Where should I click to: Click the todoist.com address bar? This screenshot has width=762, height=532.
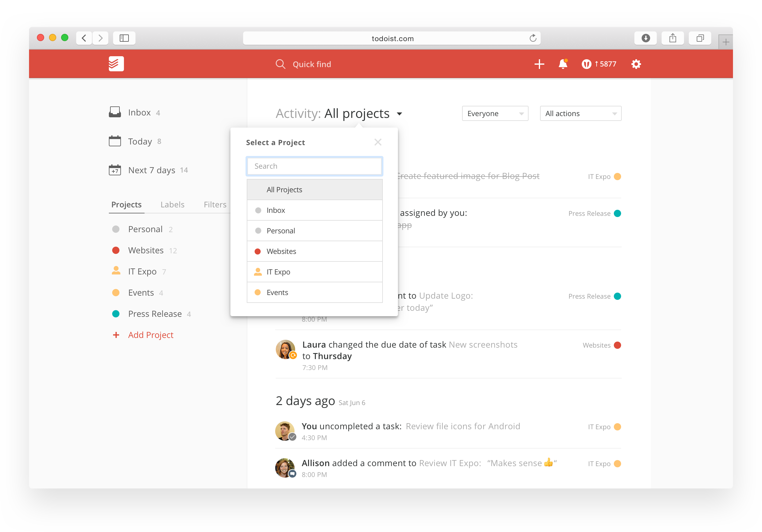pyautogui.click(x=392, y=38)
